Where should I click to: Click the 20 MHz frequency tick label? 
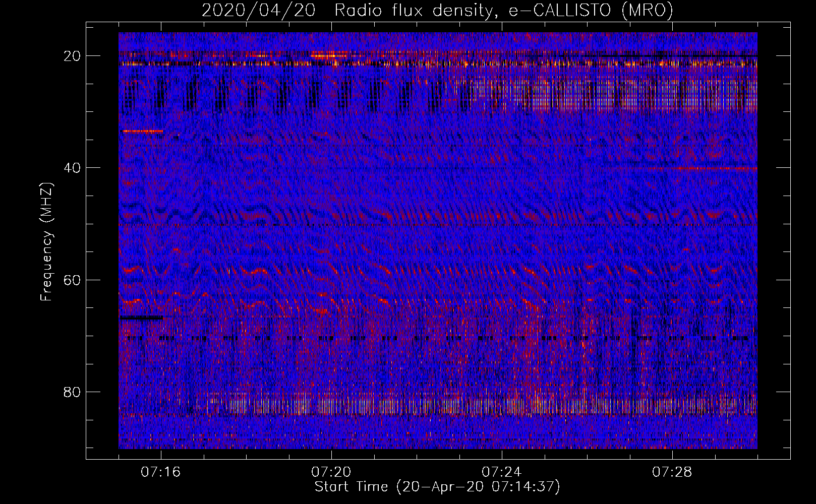coord(72,56)
